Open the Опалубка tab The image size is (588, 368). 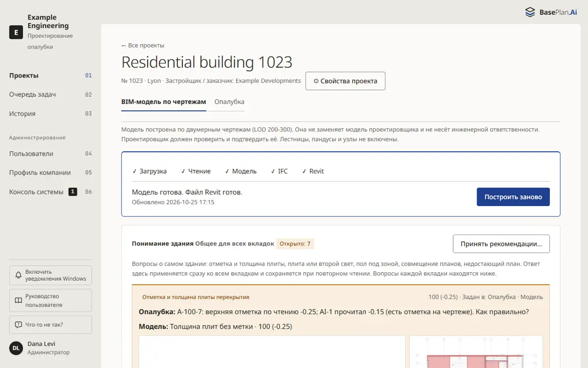(x=229, y=102)
